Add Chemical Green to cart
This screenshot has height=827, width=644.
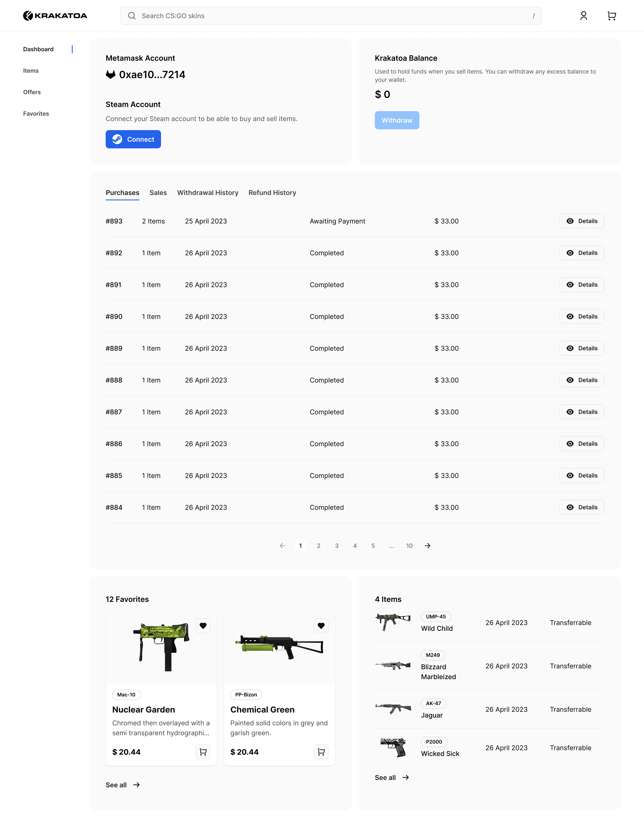coord(321,752)
